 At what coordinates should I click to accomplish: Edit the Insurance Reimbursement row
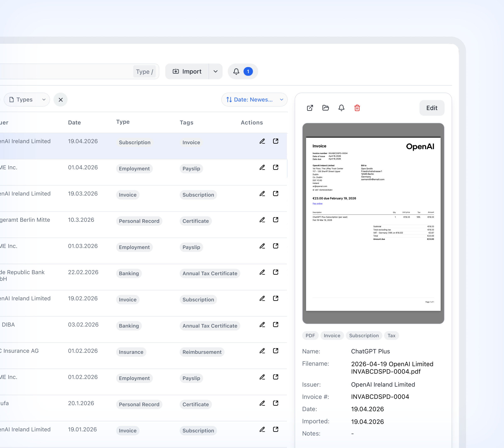(x=262, y=351)
